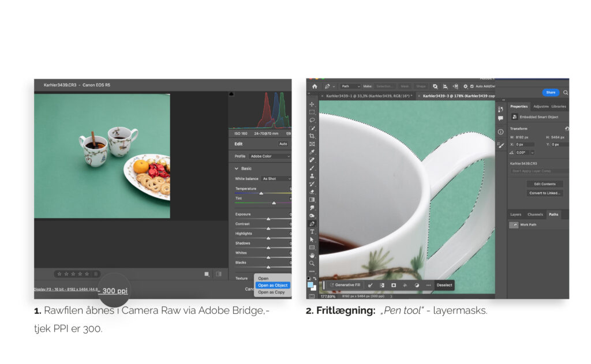Select the Pen tool in the toolbar

coord(312,223)
